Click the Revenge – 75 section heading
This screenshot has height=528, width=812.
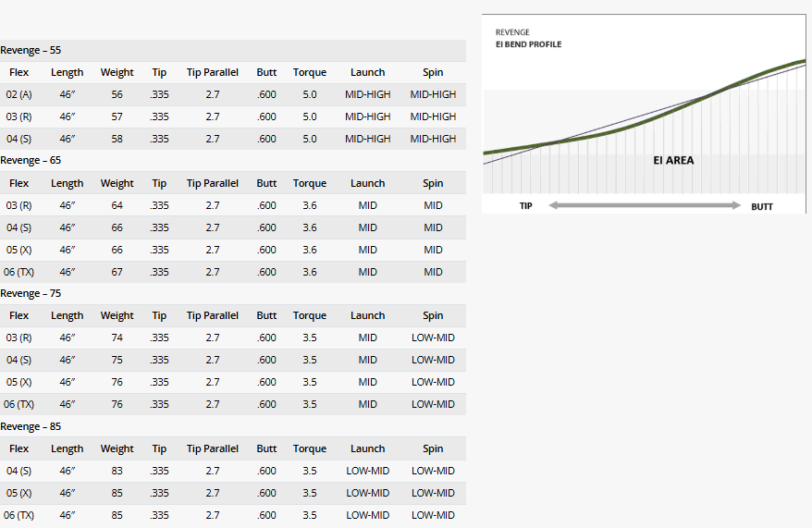(31, 293)
